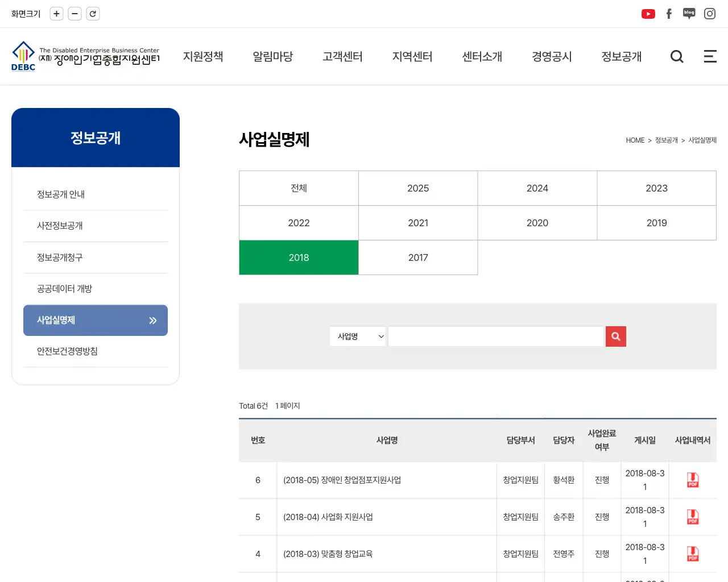The image size is (728, 582).
Task: Open 경영공시 main menu
Action: tap(552, 56)
